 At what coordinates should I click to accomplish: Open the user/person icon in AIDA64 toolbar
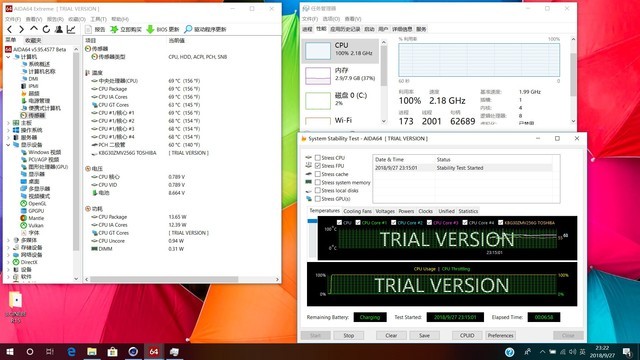[59, 29]
